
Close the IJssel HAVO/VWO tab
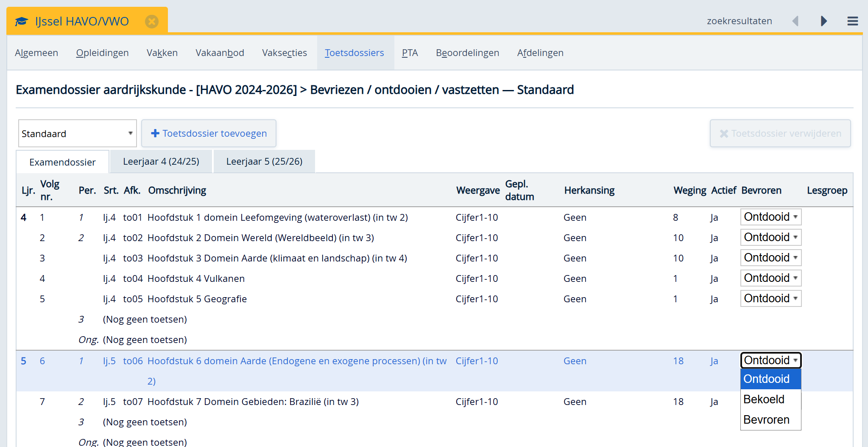(x=151, y=21)
